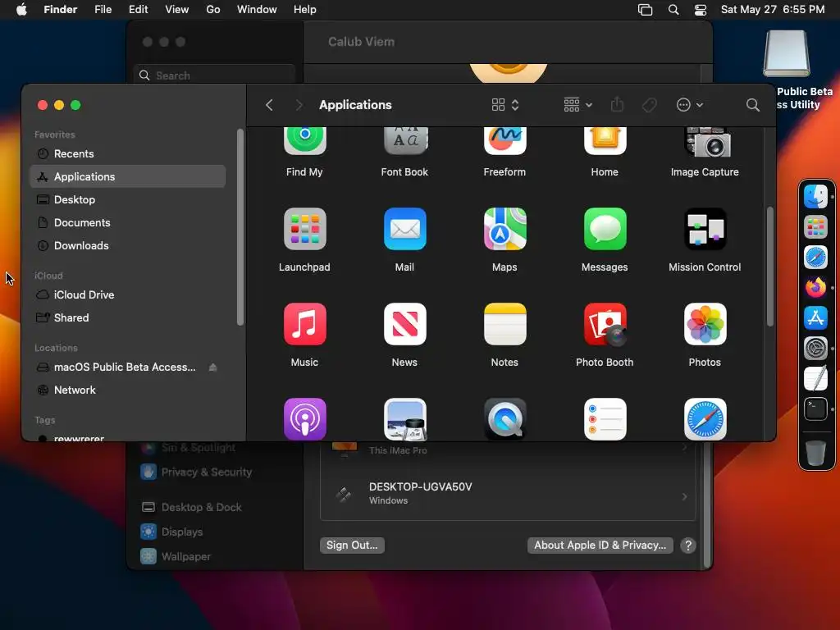Open Documents in Finder sidebar
The image size is (840, 630).
(127, 223)
